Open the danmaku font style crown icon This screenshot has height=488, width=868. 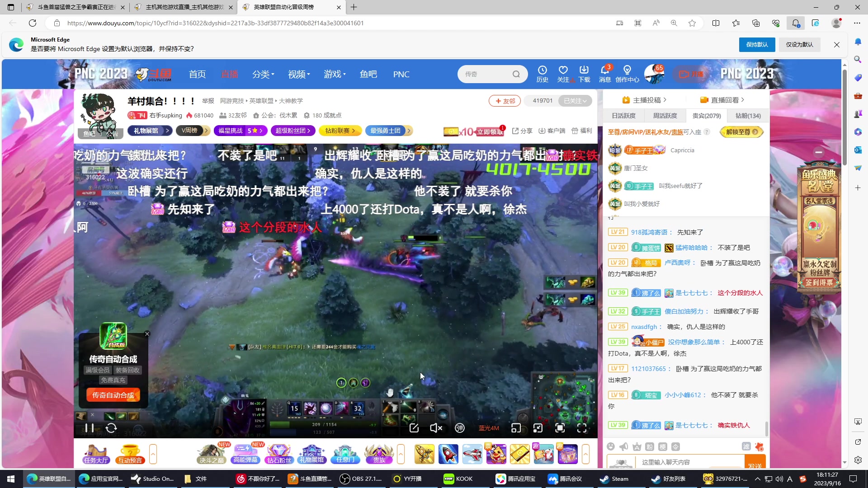(x=637, y=446)
